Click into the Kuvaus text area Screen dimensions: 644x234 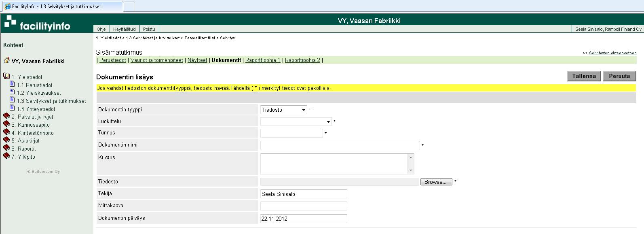pos(334,164)
